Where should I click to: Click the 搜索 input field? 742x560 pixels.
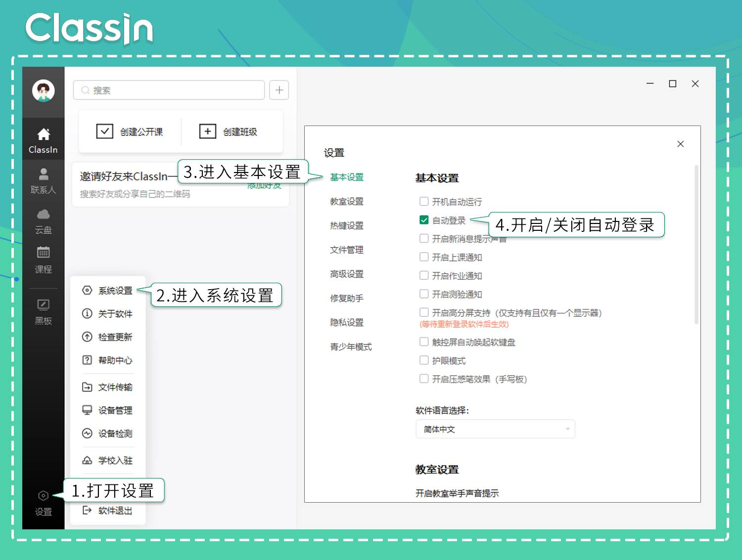pyautogui.click(x=169, y=90)
